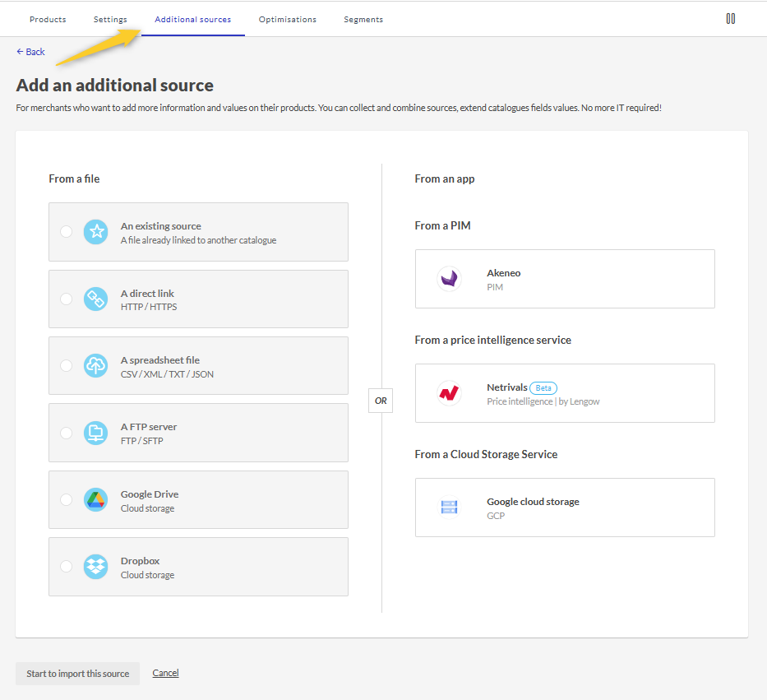Click the purple Akeneo logo

449,280
